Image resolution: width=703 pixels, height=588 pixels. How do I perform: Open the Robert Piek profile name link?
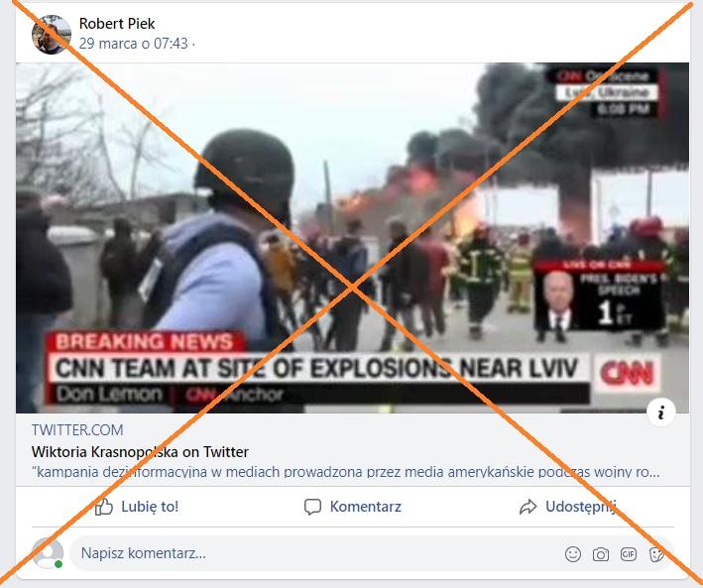click(117, 24)
